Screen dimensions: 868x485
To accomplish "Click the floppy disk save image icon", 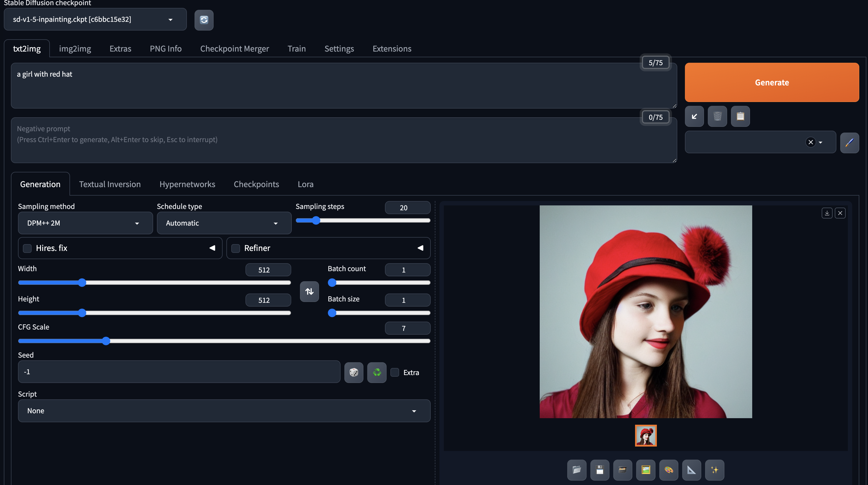I will 599,470.
